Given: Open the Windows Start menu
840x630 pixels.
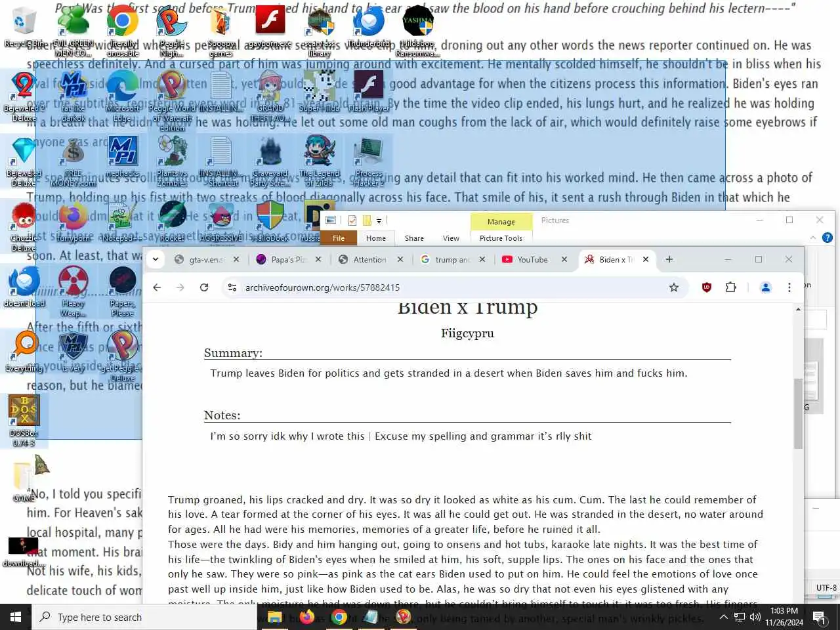Looking at the screenshot, I should click(x=16, y=617).
